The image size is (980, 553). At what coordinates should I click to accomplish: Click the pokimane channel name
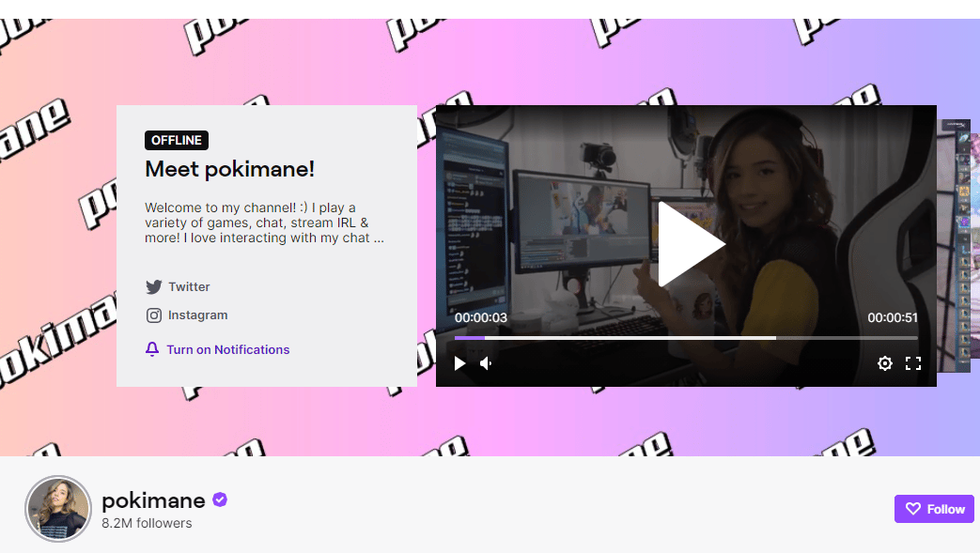(x=153, y=500)
